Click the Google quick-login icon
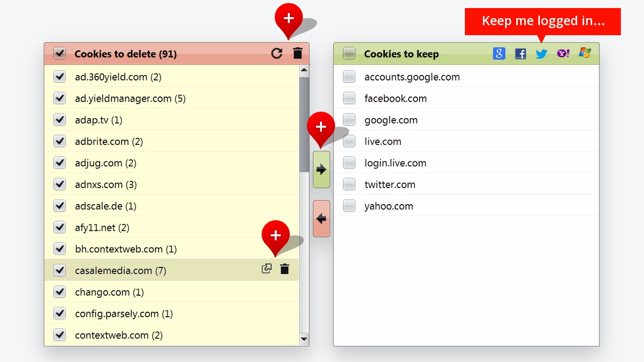 499,53
